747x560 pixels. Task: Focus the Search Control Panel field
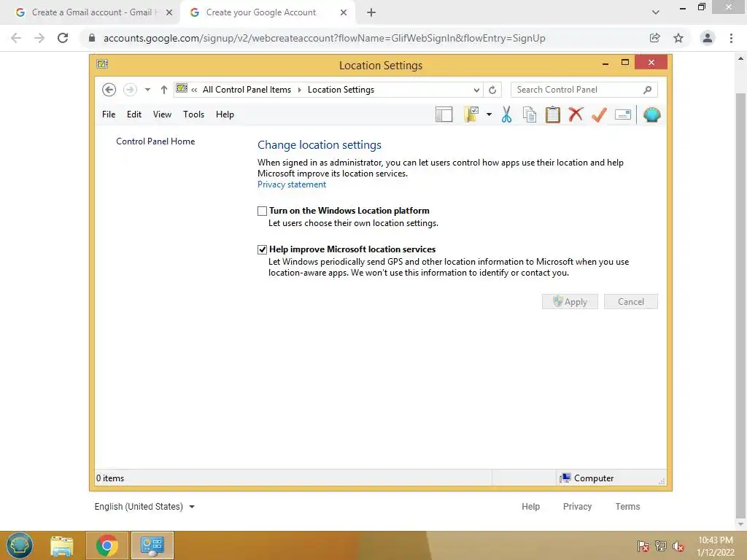click(x=584, y=90)
